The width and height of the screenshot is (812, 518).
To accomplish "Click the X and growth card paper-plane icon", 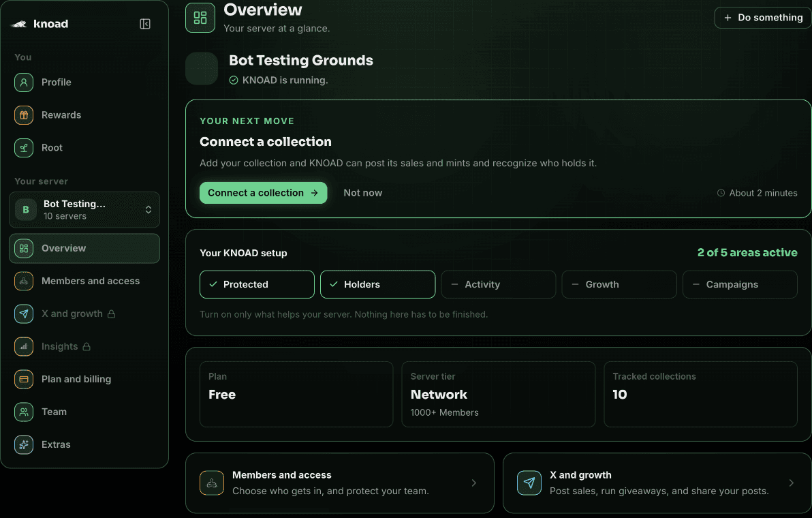I will pyautogui.click(x=529, y=483).
